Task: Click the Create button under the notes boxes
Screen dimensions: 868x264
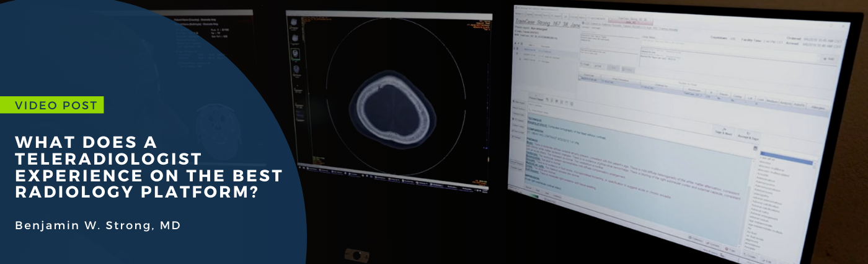Action: pos(587,64)
